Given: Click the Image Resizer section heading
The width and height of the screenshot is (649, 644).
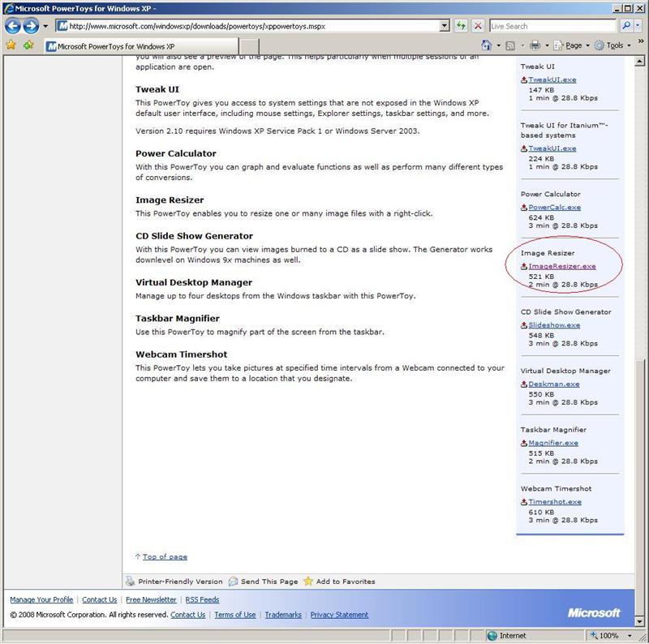Looking at the screenshot, I should tap(170, 200).
